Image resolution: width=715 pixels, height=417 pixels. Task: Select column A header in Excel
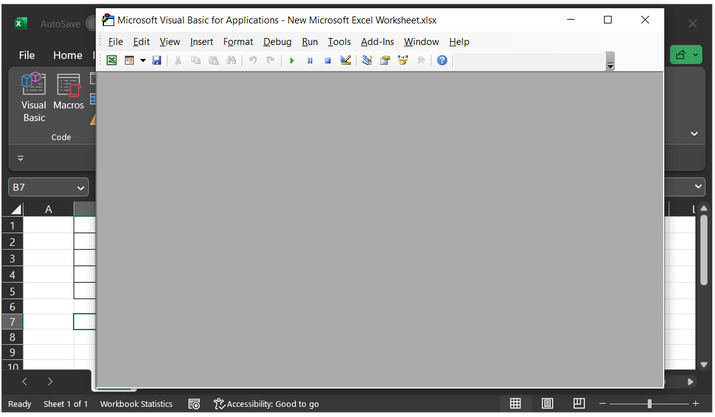pos(48,209)
